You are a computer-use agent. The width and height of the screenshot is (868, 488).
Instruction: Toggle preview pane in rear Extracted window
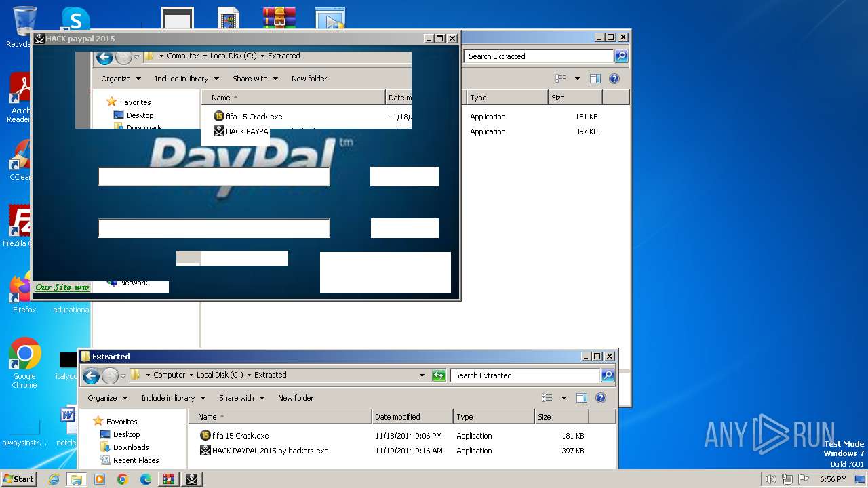pos(595,79)
